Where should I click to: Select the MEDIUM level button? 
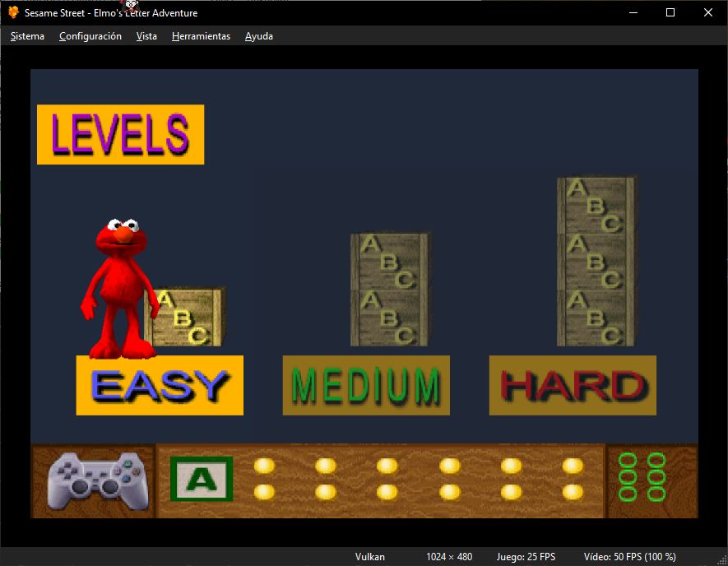coord(366,385)
